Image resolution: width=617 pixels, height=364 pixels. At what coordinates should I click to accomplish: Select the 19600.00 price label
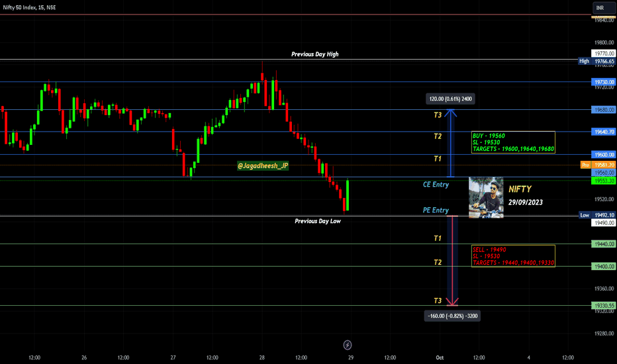coord(603,155)
